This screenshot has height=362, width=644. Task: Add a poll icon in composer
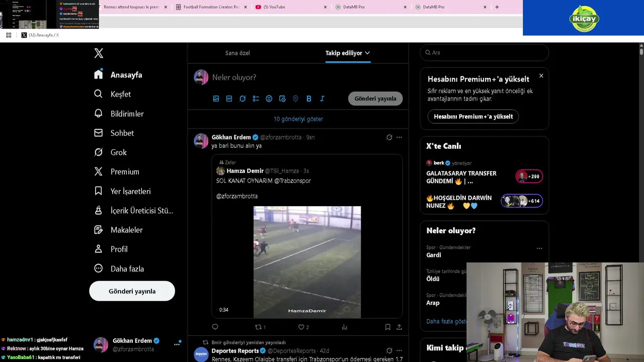point(256,99)
